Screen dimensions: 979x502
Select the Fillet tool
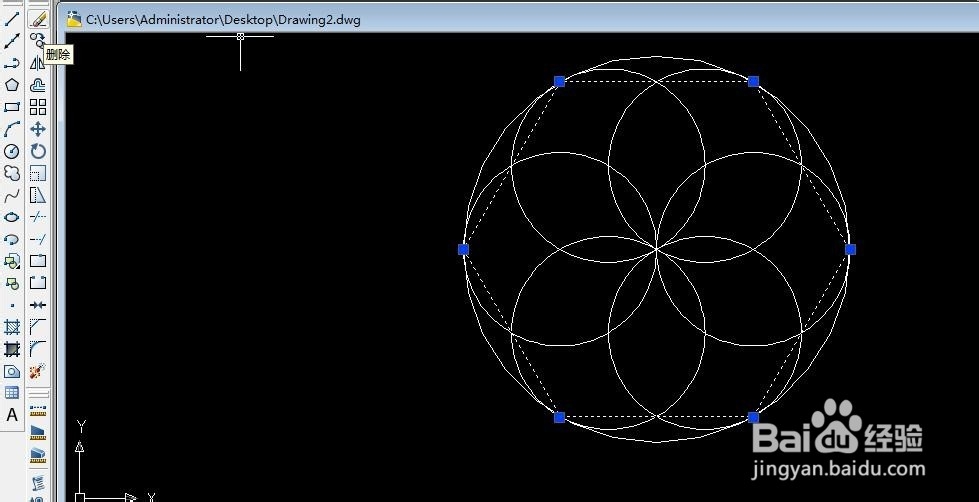[x=38, y=349]
